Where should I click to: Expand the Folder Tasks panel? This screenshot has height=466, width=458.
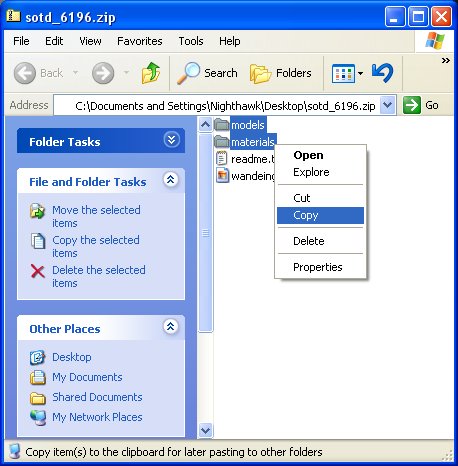click(172, 140)
